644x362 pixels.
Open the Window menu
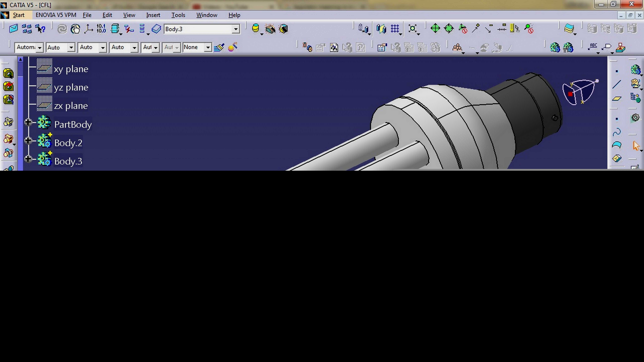pos(207,15)
